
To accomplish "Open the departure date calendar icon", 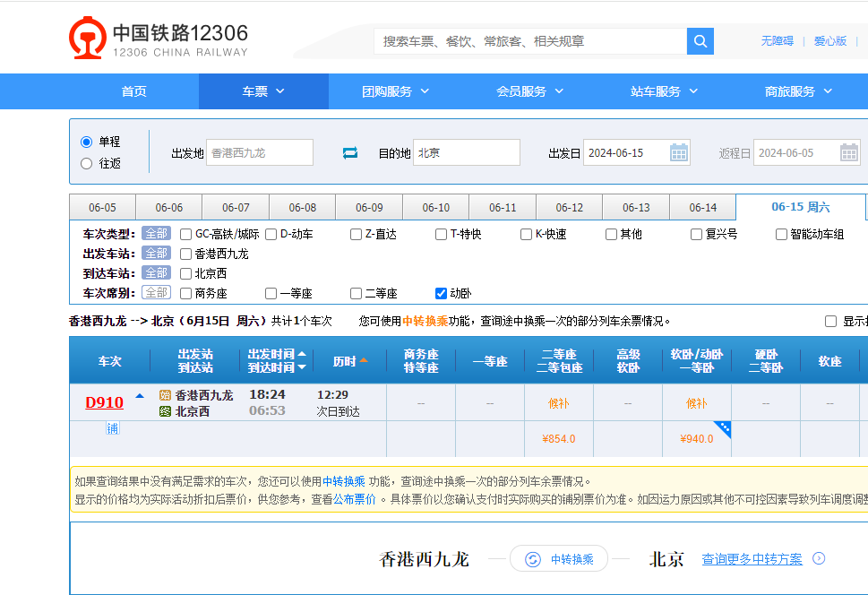I will (679, 152).
